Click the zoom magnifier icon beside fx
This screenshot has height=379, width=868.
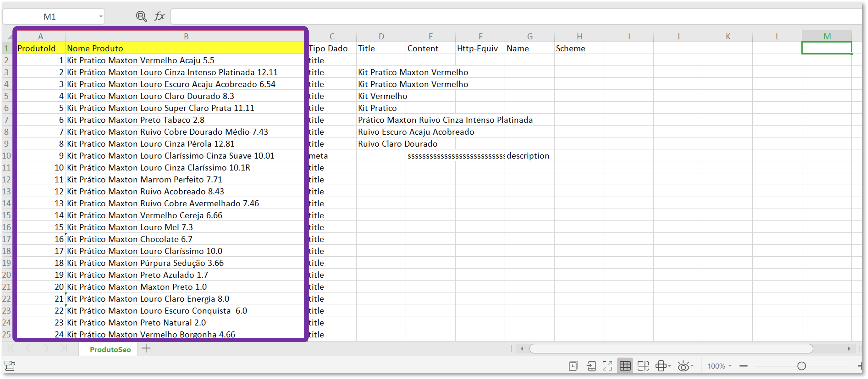[x=141, y=16]
